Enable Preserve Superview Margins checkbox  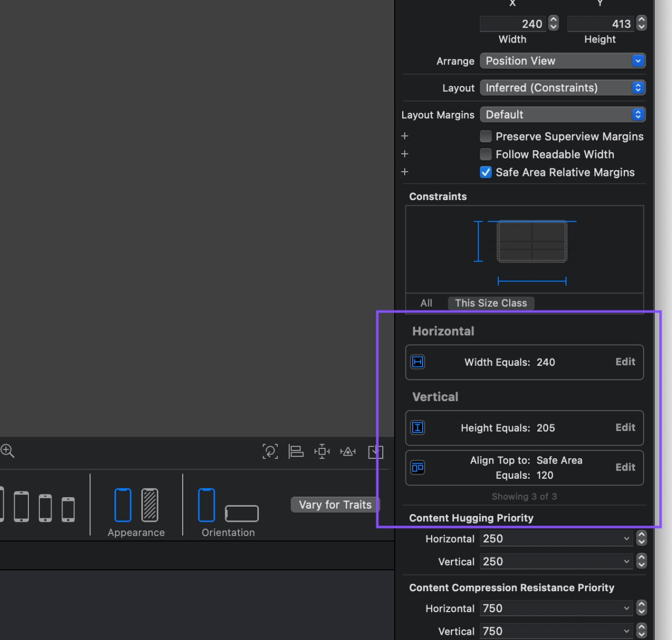coord(486,137)
